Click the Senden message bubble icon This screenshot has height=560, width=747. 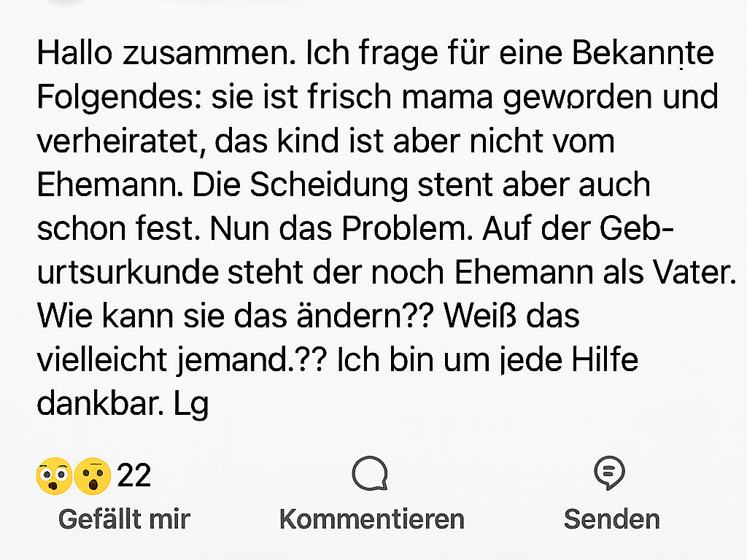pos(610,474)
